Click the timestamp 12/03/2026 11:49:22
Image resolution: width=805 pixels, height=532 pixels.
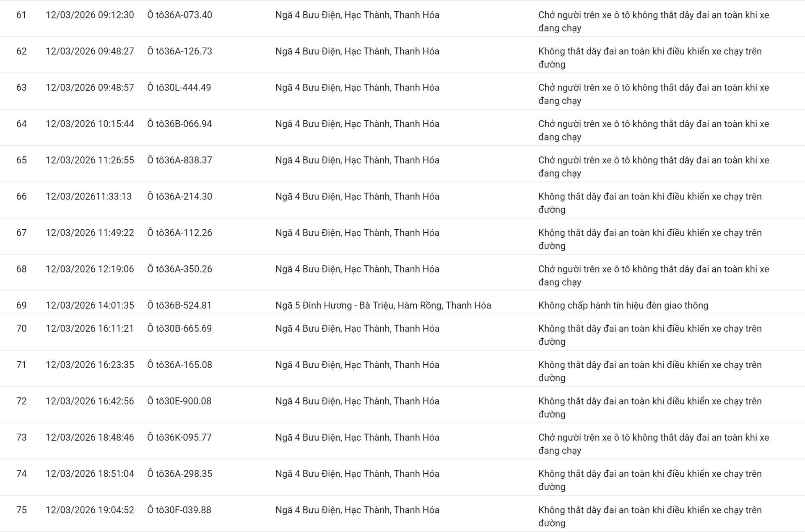pyautogui.click(x=90, y=233)
